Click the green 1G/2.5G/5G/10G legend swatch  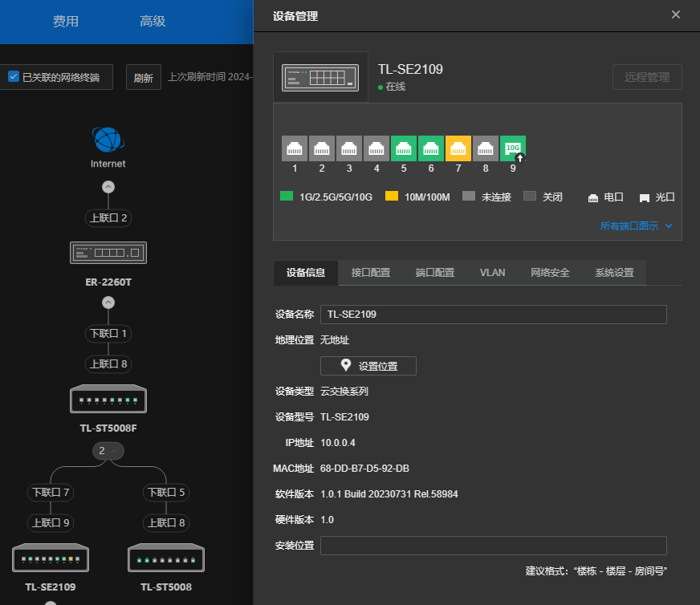[x=287, y=196]
